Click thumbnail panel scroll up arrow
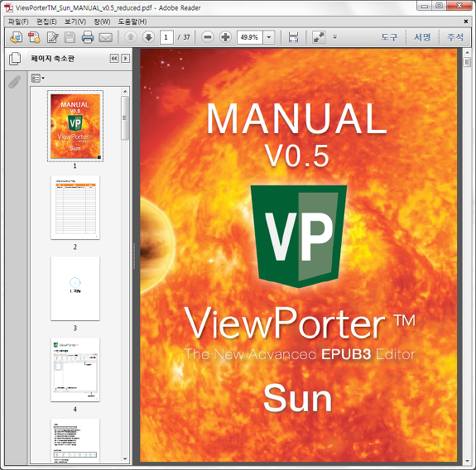Viewport: 476px width, 470px height. coord(125,91)
